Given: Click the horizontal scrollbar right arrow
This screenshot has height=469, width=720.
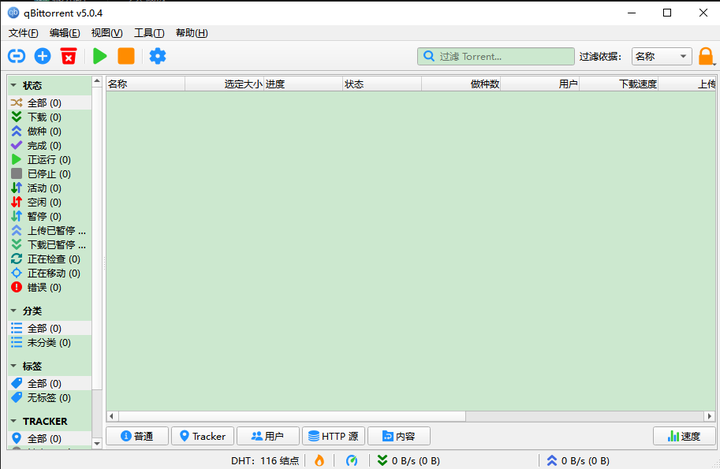Looking at the screenshot, I should tap(709, 416).
